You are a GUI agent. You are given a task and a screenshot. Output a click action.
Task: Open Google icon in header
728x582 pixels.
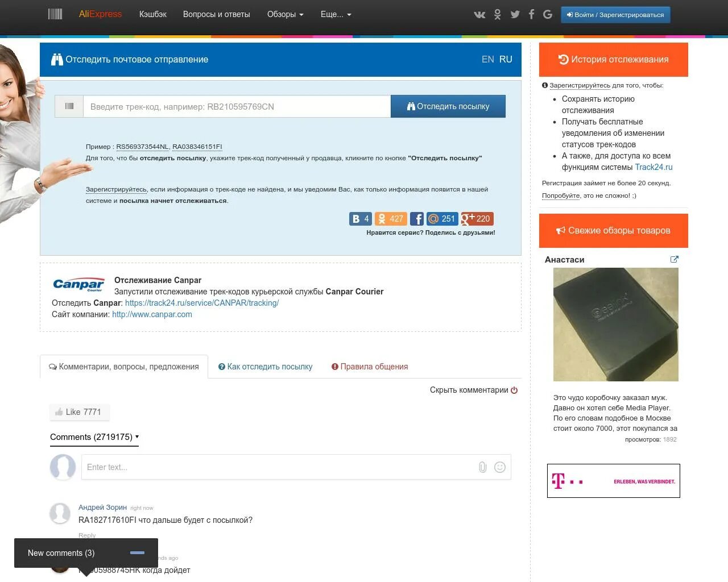pos(548,14)
